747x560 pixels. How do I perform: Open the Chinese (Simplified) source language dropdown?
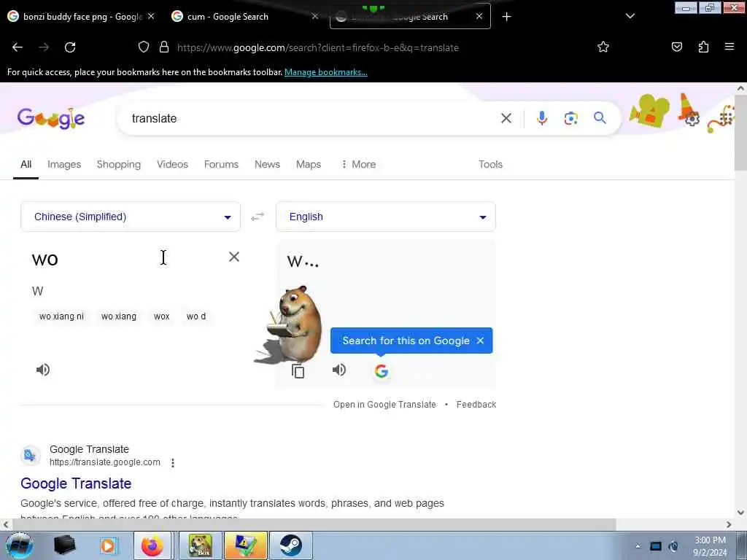click(x=131, y=217)
